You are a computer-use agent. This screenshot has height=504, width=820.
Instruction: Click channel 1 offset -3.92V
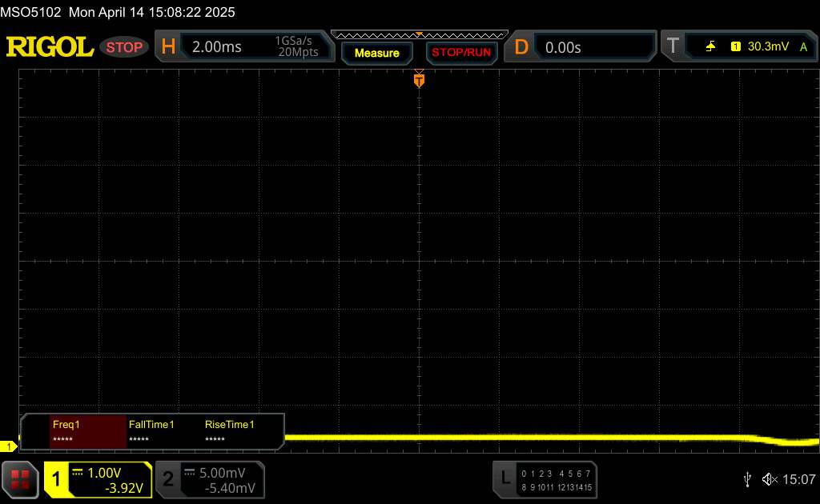tap(124, 488)
